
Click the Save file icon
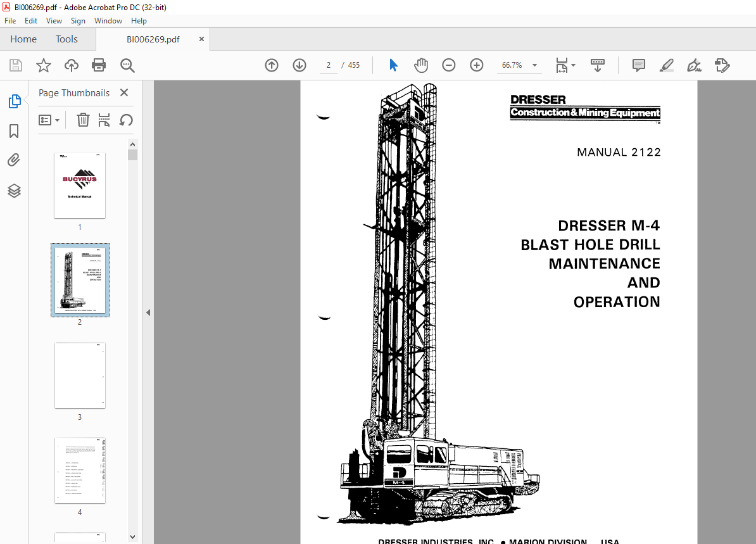tap(16, 65)
